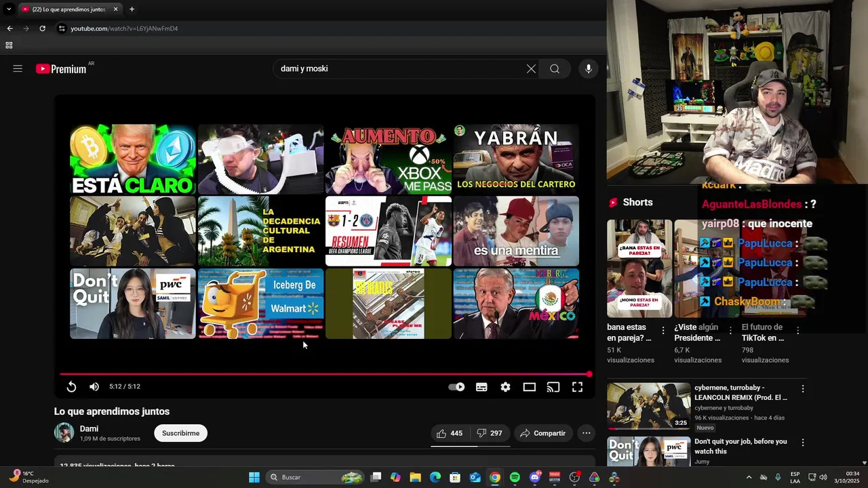The width and height of the screenshot is (868, 488).
Task: Subscribe to Dami with Suscribirme
Action: [x=180, y=433]
